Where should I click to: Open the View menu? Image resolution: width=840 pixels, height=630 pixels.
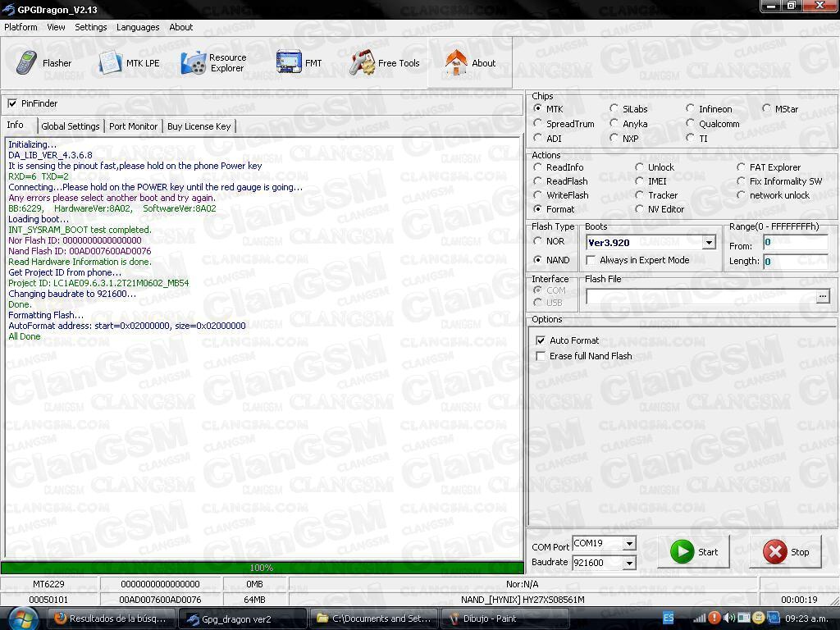click(x=56, y=27)
